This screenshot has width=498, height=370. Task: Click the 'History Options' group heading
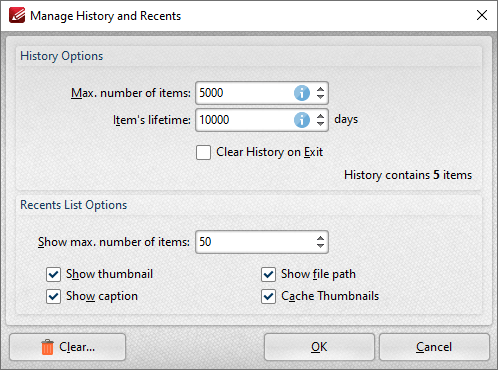(62, 56)
